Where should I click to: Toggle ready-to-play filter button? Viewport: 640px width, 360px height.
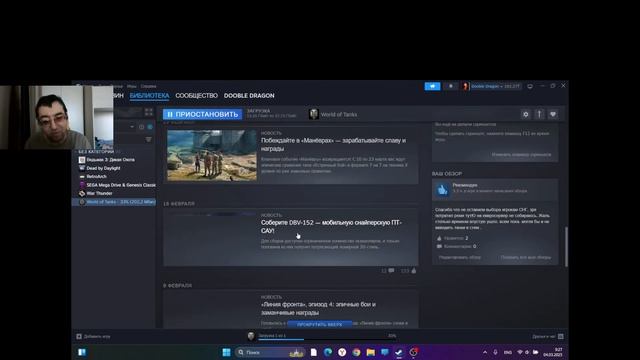point(150,127)
